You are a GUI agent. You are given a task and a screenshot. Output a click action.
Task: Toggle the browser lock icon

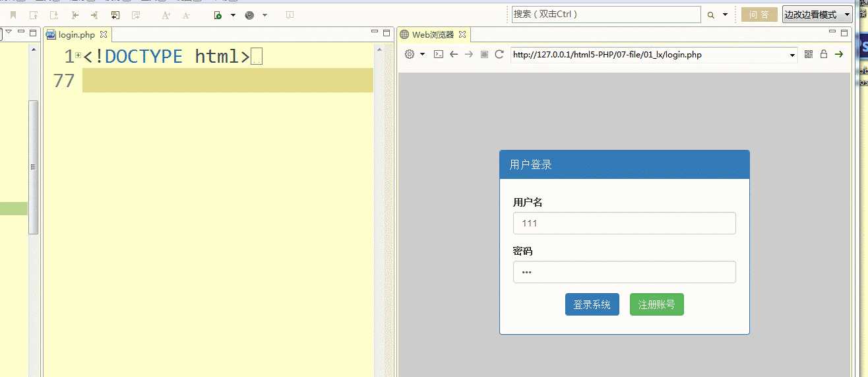click(824, 54)
